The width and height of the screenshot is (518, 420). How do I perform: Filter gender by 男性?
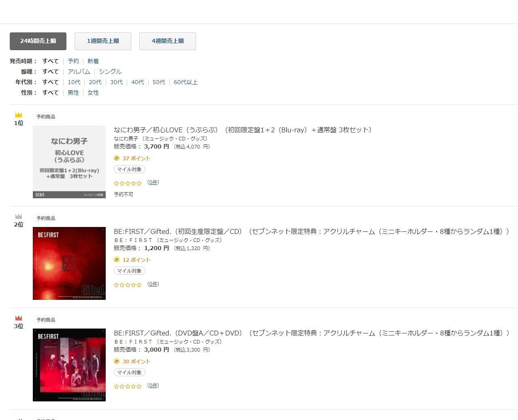[x=73, y=93]
